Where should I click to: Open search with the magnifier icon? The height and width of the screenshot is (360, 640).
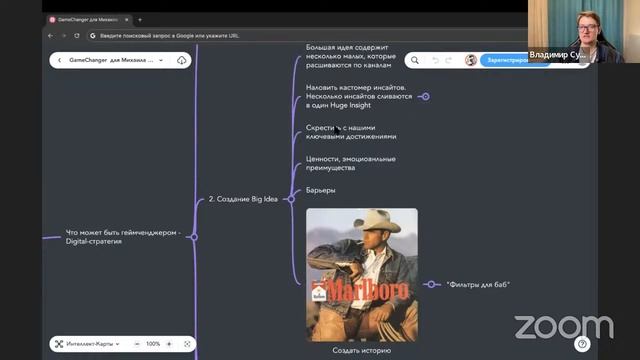point(415,60)
